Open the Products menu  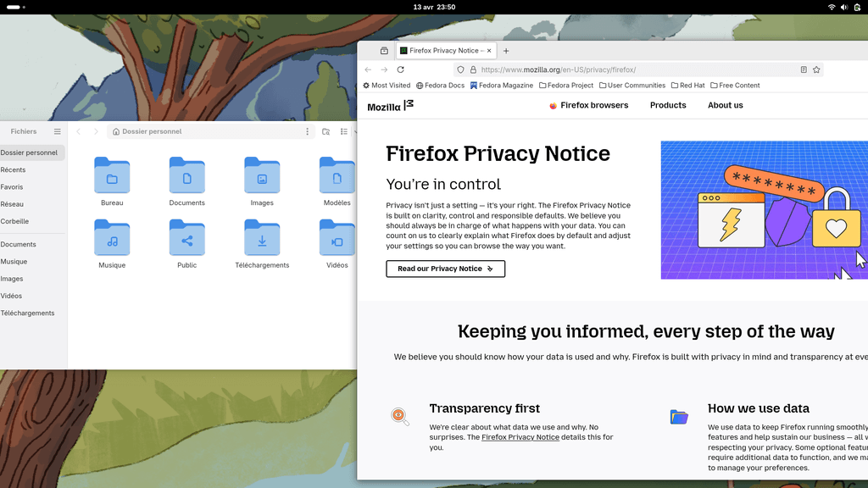[x=668, y=105]
